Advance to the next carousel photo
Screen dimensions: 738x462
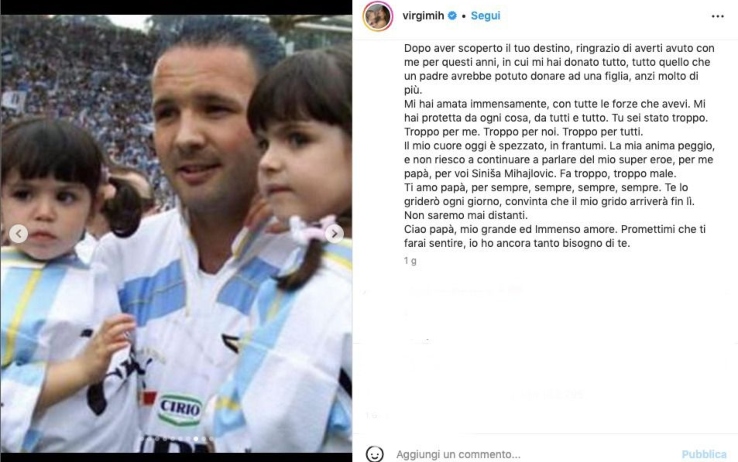334,233
